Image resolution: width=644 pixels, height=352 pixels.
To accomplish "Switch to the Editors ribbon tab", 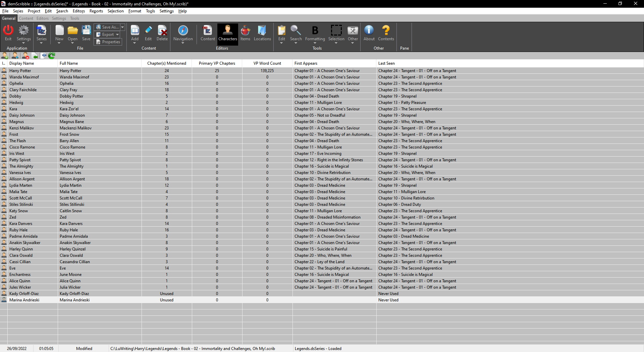I will point(43,18).
